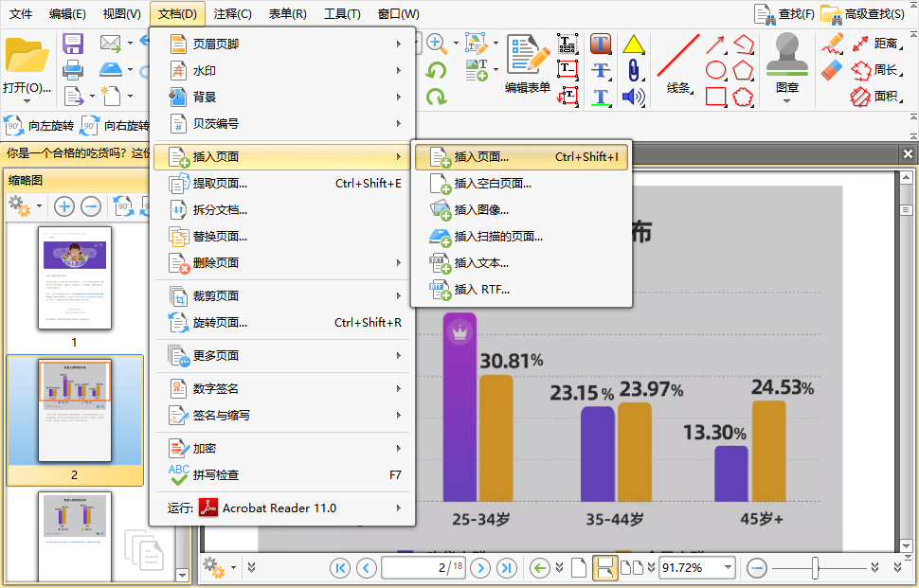Click the Find (查找) button
The image size is (919, 588).
[784, 14]
